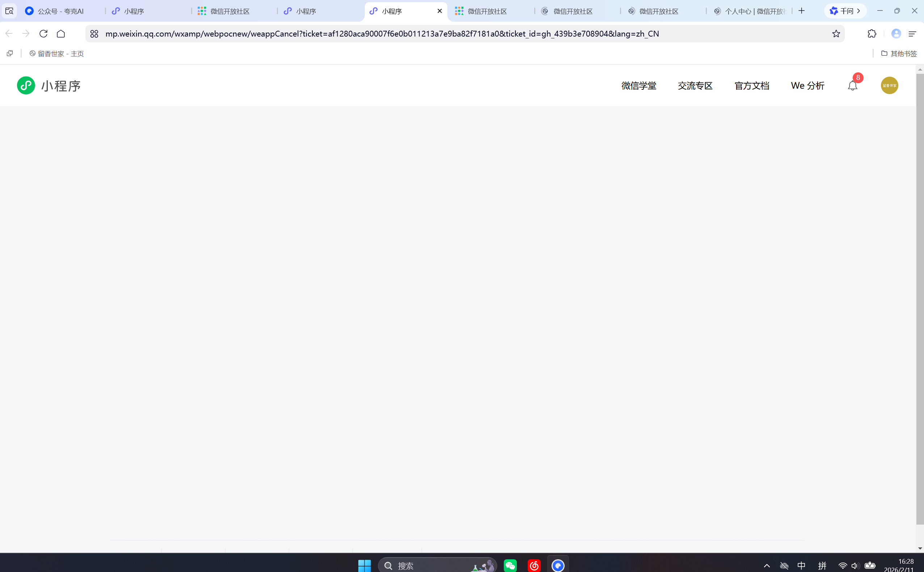The height and width of the screenshot is (572, 924).
Task: Open the 其他书签 bookmarks folder
Action: point(899,54)
